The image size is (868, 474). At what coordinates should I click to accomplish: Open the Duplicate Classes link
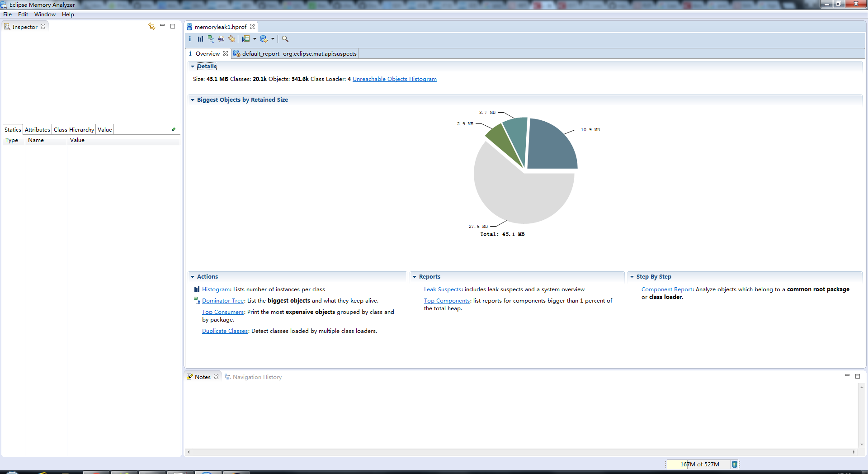tap(225, 331)
